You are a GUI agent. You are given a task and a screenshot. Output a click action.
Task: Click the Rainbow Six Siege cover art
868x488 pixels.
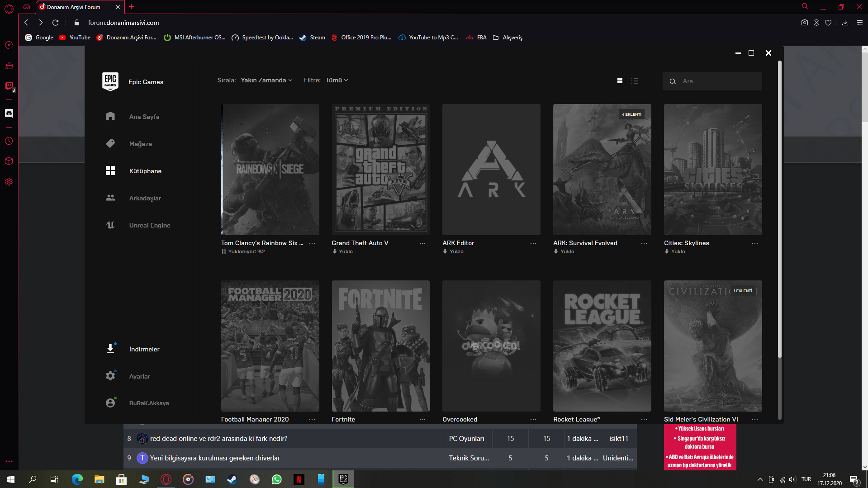[270, 170]
